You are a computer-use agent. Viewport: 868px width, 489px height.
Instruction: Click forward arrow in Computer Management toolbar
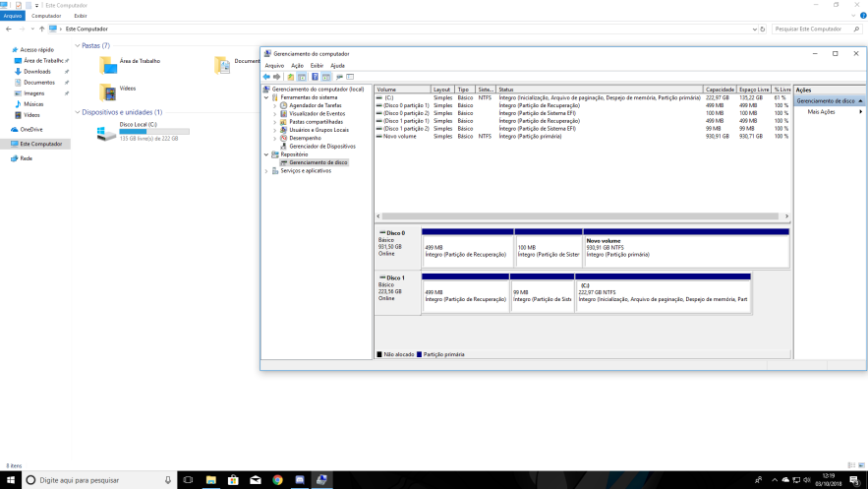click(x=277, y=77)
